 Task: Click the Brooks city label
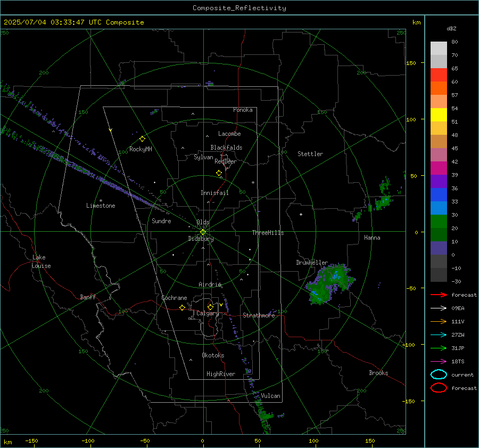pos(378,373)
